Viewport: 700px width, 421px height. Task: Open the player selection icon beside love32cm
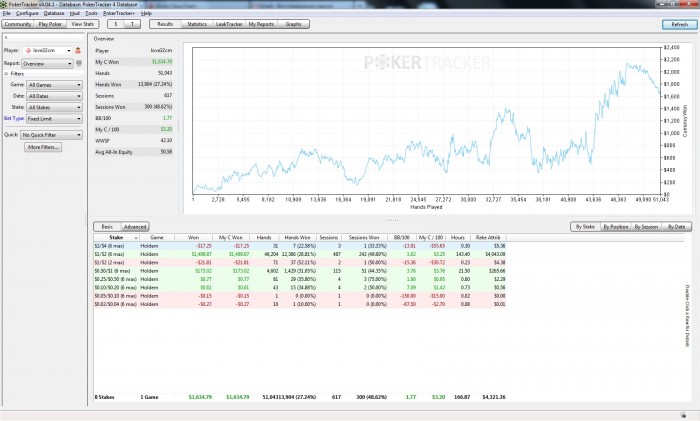click(78, 50)
